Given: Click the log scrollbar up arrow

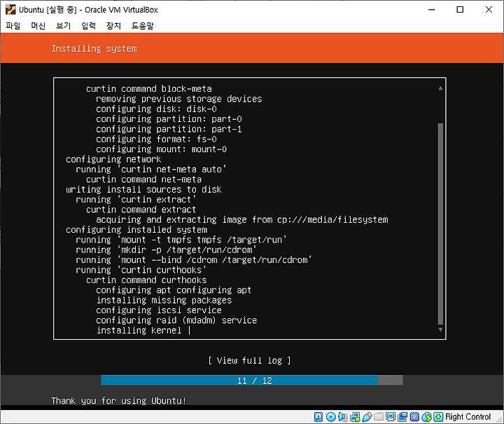Looking at the screenshot, I should 440,88.
